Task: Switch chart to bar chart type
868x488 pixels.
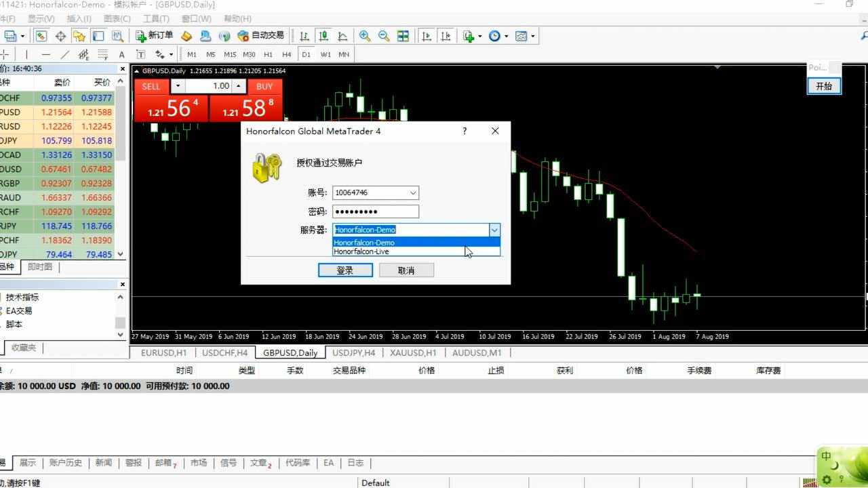Action: [304, 36]
